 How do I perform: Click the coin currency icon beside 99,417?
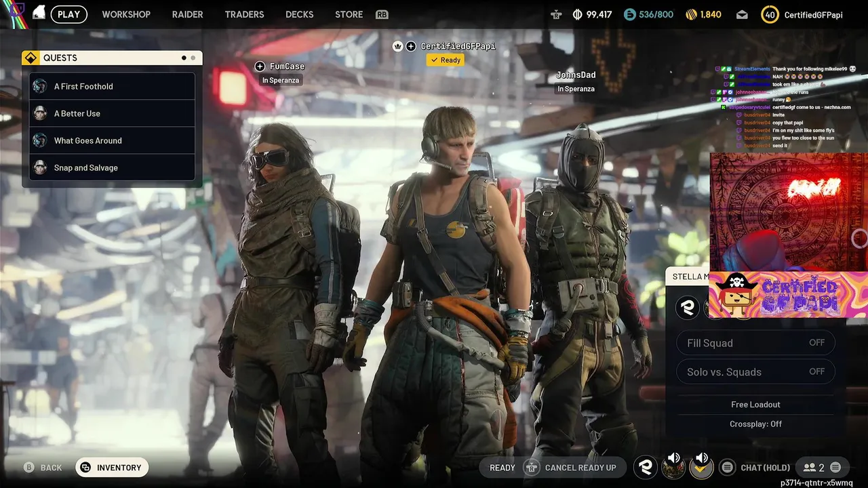click(578, 14)
